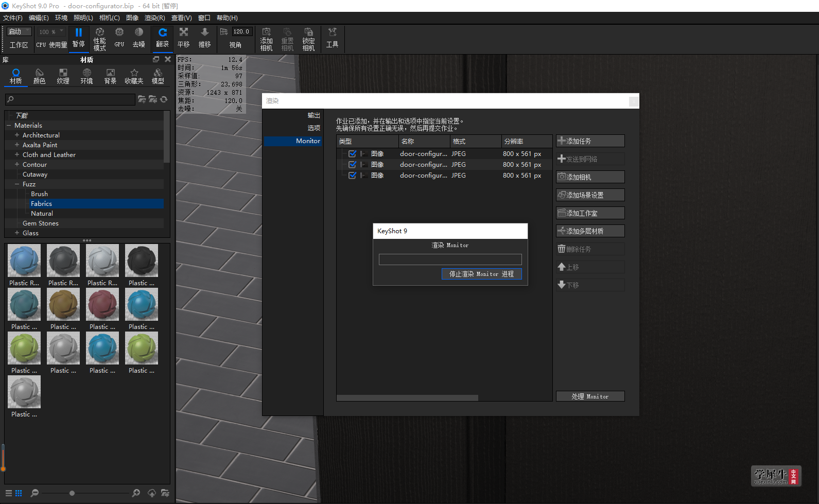Click the refresh library icon

click(164, 99)
